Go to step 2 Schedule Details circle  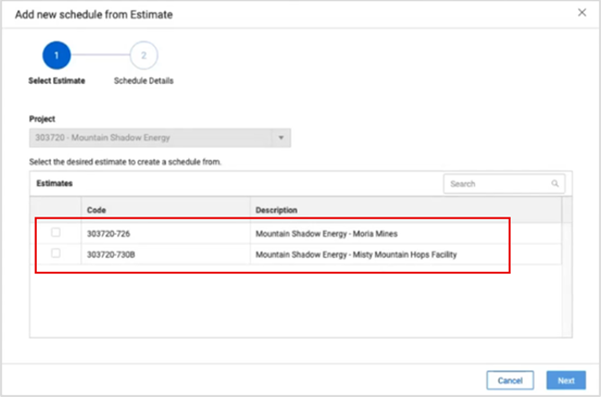point(144,56)
